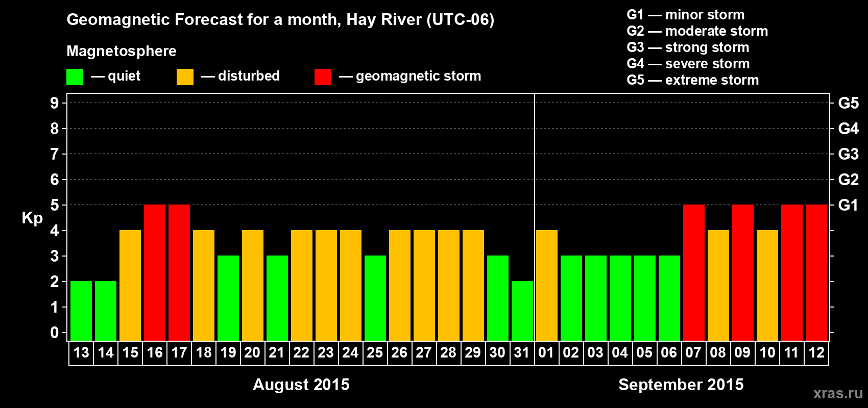The height and width of the screenshot is (408, 868).
Task: Select the green bar for August 31
Action: (522, 311)
